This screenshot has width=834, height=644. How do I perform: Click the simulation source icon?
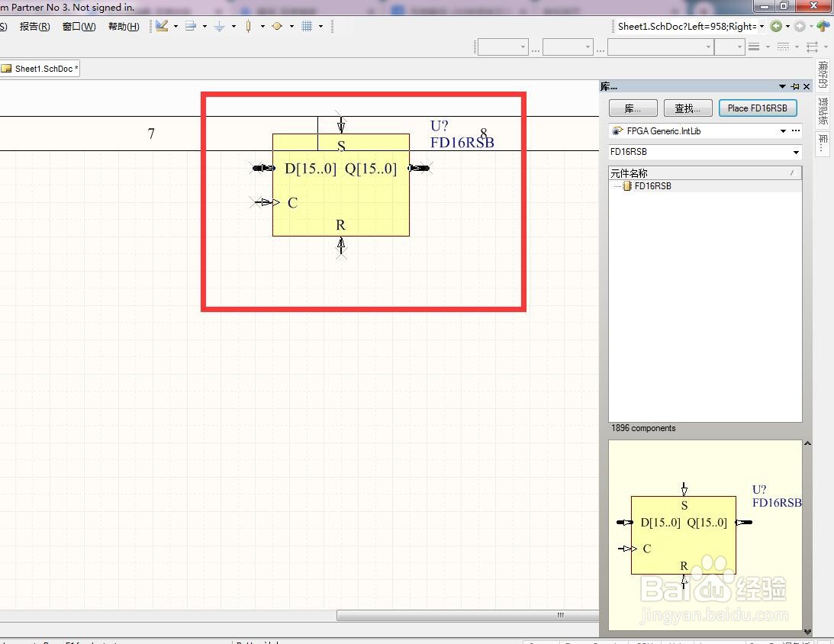(x=277, y=26)
